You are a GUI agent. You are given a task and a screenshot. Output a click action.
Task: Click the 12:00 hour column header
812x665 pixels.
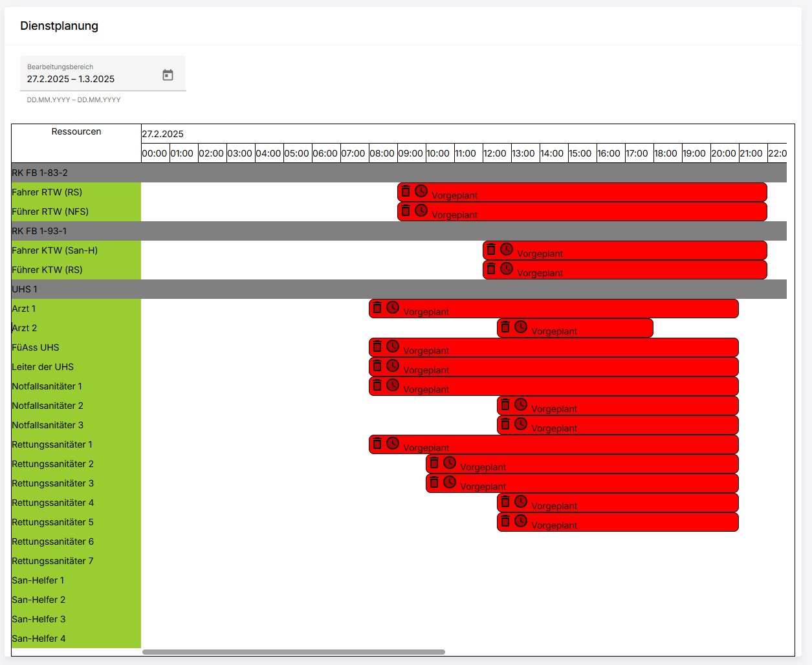495,153
